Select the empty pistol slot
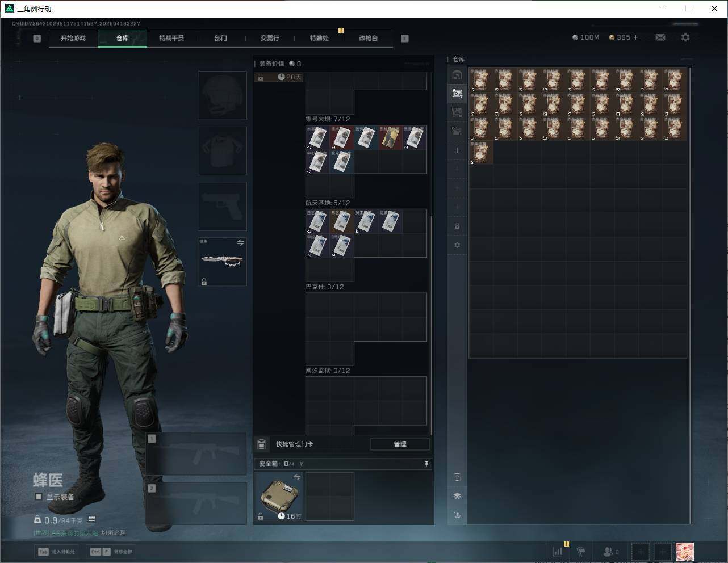The image size is (728, 563). [223, 207]
